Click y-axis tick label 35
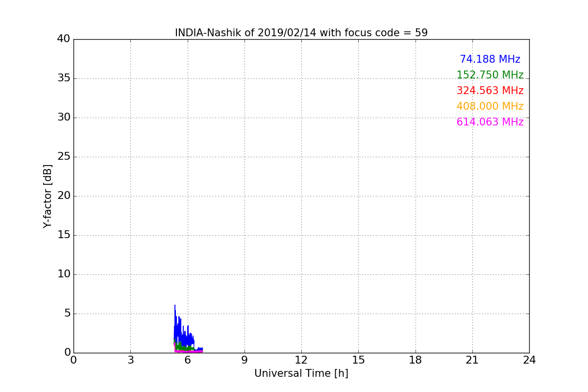 point(64,78)
